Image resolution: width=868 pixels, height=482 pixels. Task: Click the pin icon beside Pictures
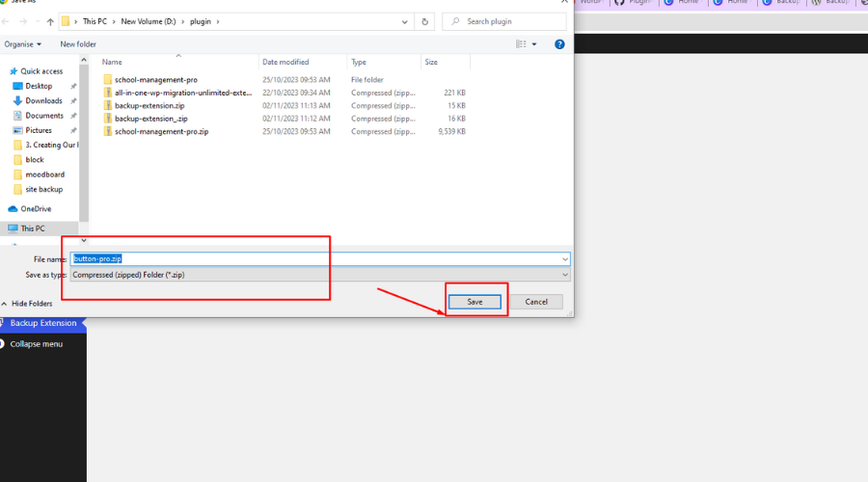73,130
